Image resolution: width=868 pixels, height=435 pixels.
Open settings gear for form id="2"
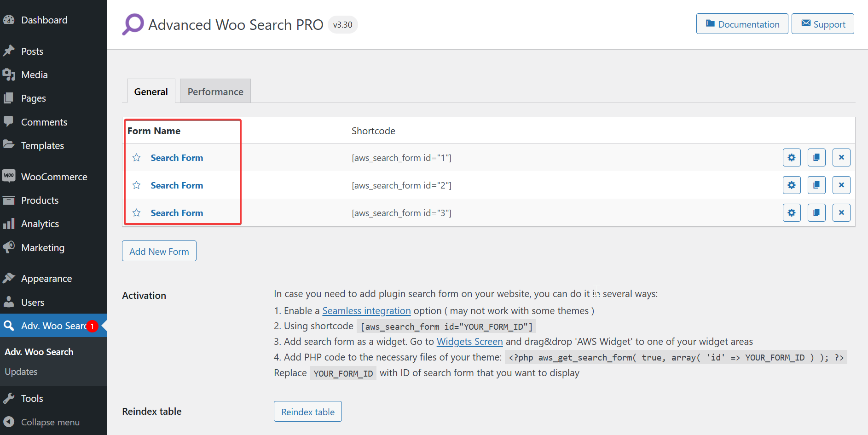point(792,185)
